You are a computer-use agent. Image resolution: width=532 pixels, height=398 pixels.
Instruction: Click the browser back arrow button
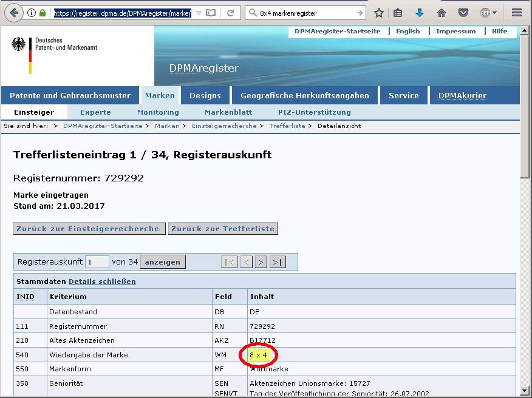click(13, 12)
